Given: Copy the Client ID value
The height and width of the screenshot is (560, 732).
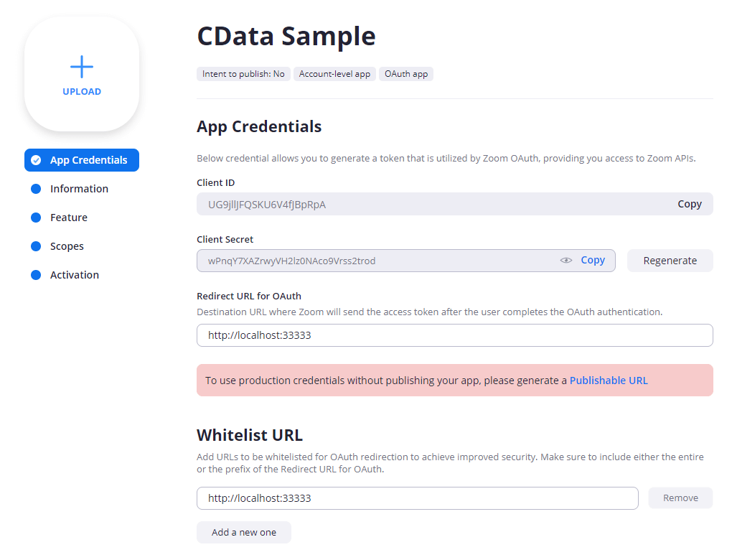Looking at the screenshot, I should 689,204.
